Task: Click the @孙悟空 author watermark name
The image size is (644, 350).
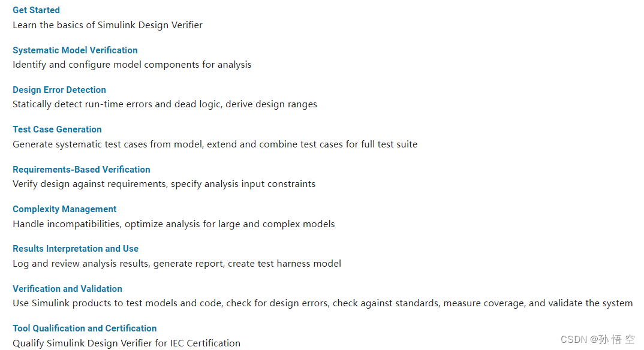Action: pos(612,339)
